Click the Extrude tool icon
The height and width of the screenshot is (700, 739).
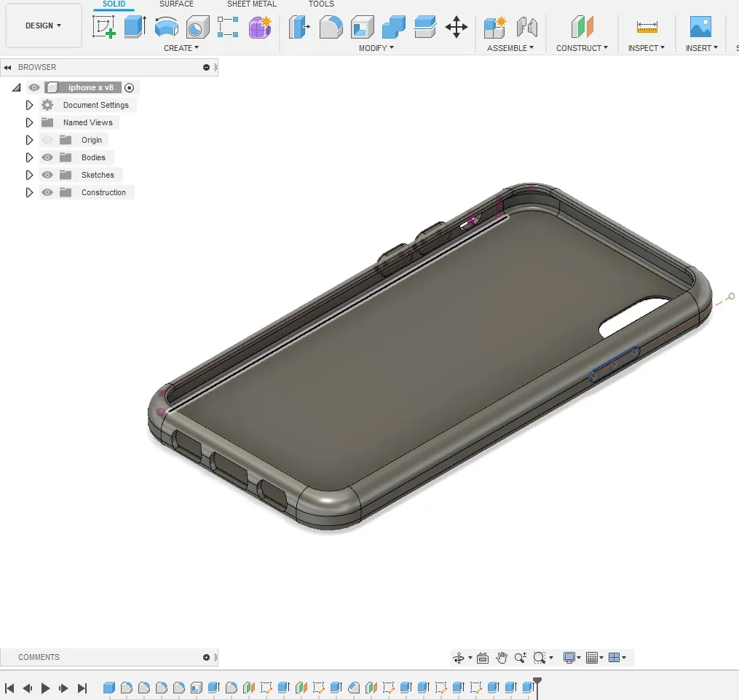(x=135, y=27)
